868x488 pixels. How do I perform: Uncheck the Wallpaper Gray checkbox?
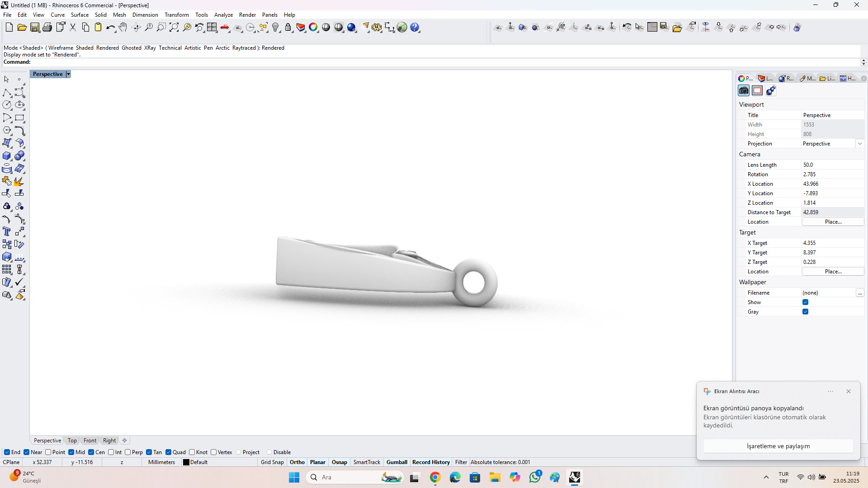pyautogui.click(x=805, y=312)
